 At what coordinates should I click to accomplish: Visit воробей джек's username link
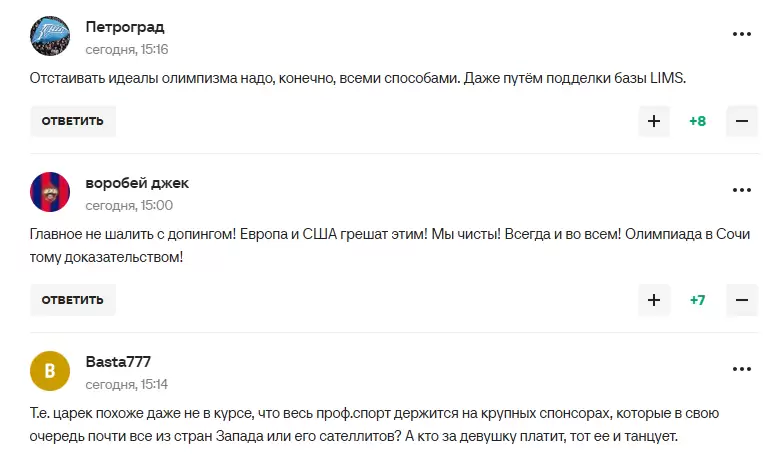click(137, 183)
